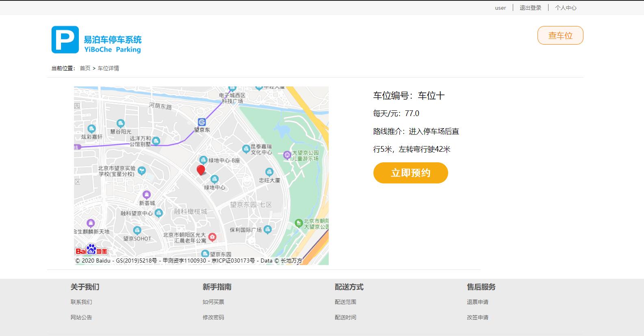644x336 pixels.
Task: Click the 售后服务 footer heading
Action: pyautogui.click(x=481, y=287)
